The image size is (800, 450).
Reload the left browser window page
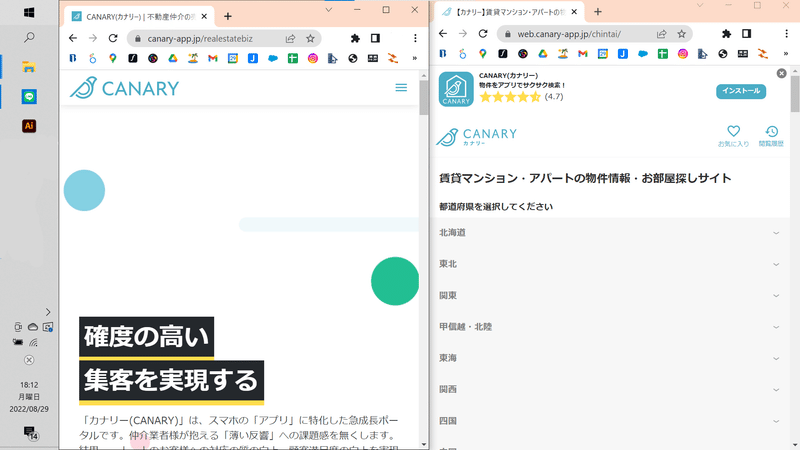(x=113, y=38)
